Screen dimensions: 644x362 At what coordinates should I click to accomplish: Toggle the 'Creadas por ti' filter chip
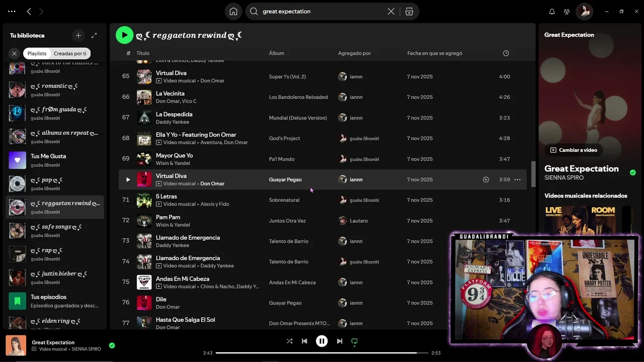click(x=70, y=53)
